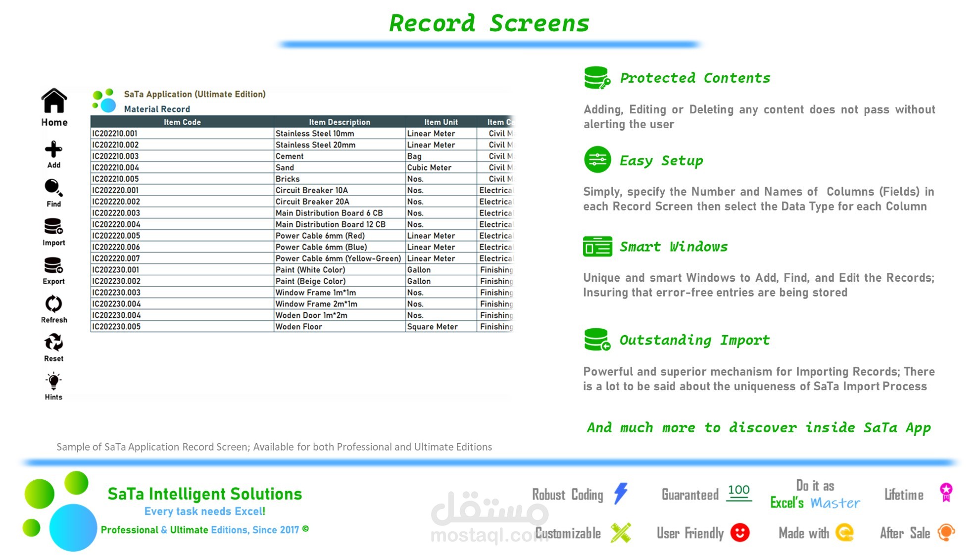Viewport: 980px width, 557px height.
Task: Click the Guaranteed 100 icon
Action: point(739,493)
